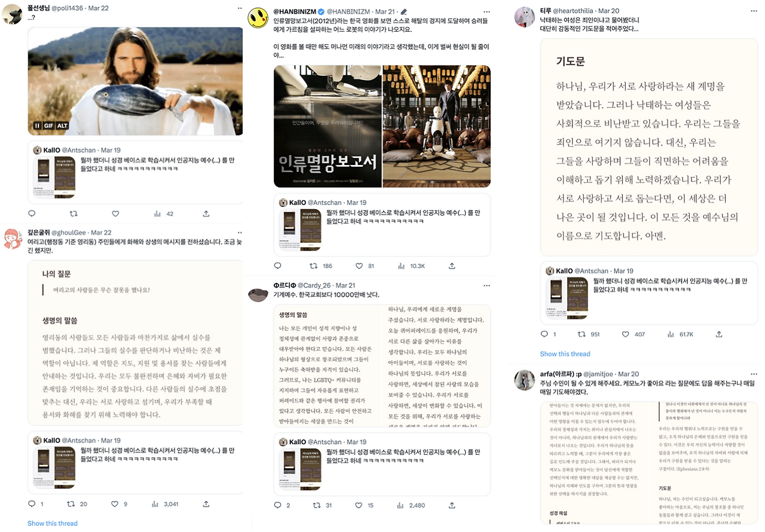This screenshot has width=765, height=532.
Task: Show this thread under ghoulGee tweet
Action: point(53,524)
